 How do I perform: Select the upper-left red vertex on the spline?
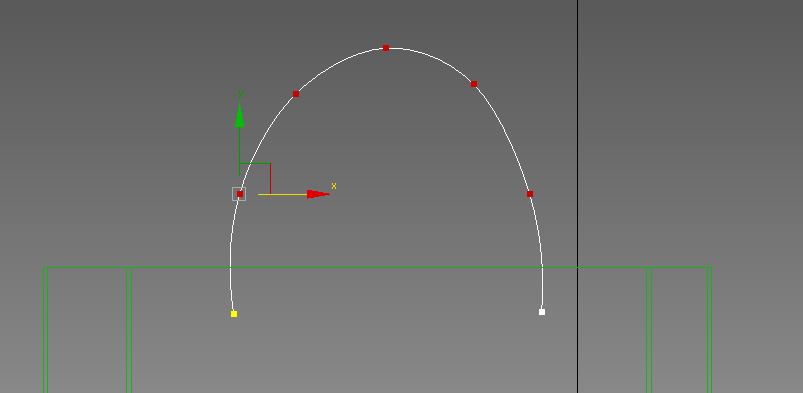click(296, 94)
